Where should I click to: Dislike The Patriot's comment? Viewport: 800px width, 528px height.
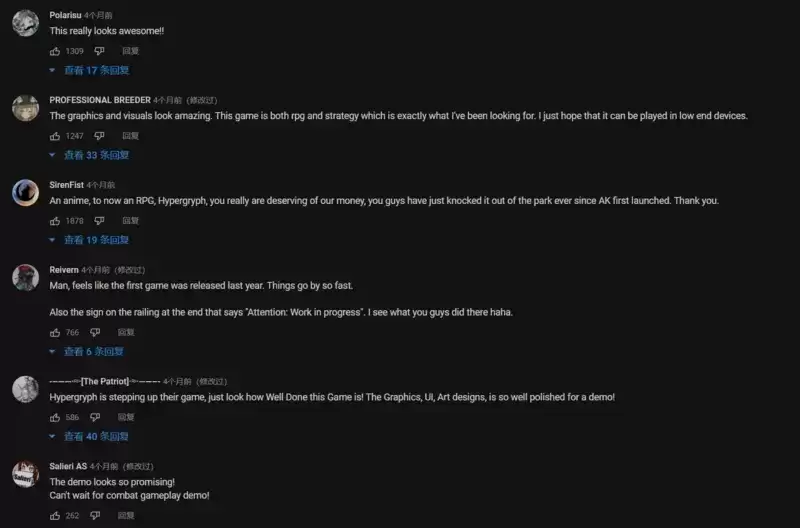(95, 418)
